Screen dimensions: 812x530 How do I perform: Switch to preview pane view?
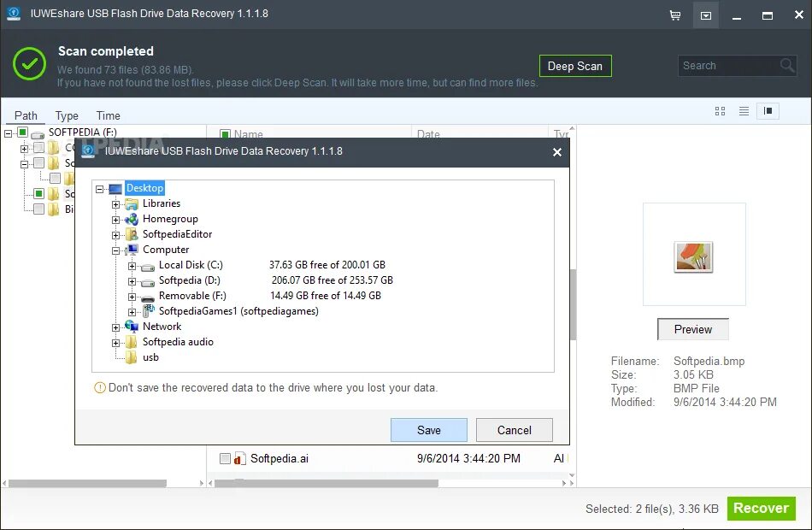768,111
